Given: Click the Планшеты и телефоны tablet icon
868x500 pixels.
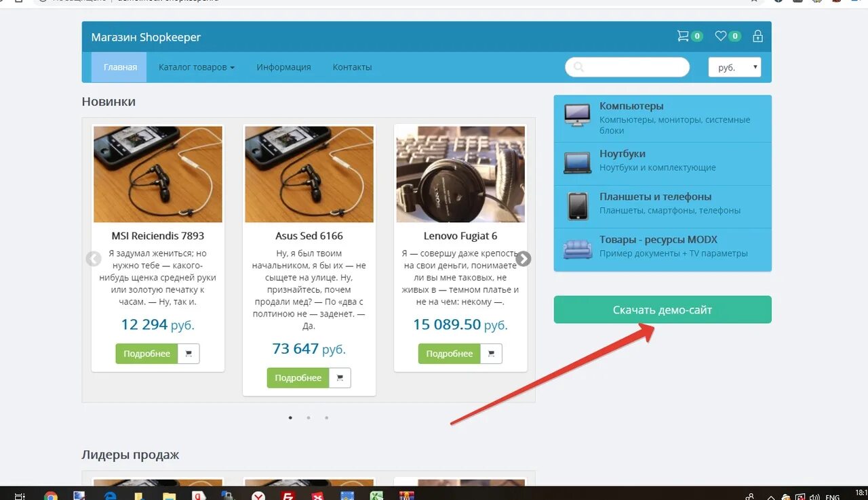Looking at the screenshot, I should tap(578, 206).
